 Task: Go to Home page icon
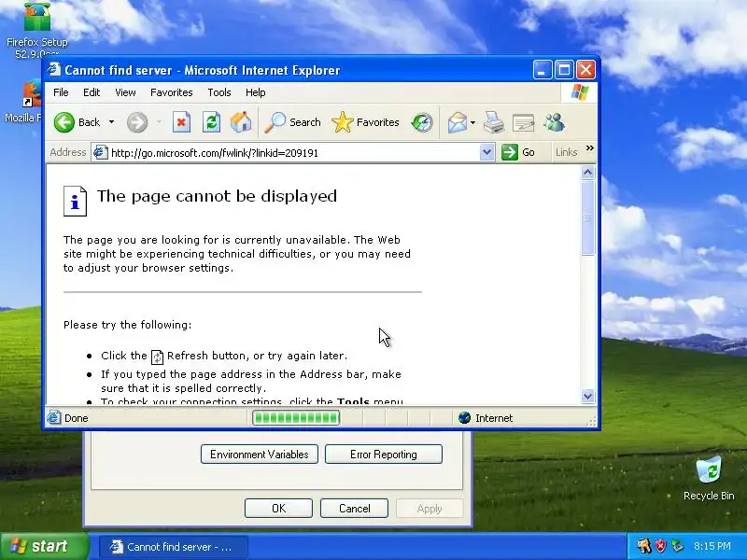pyautogui.click(x=241, y=122)
